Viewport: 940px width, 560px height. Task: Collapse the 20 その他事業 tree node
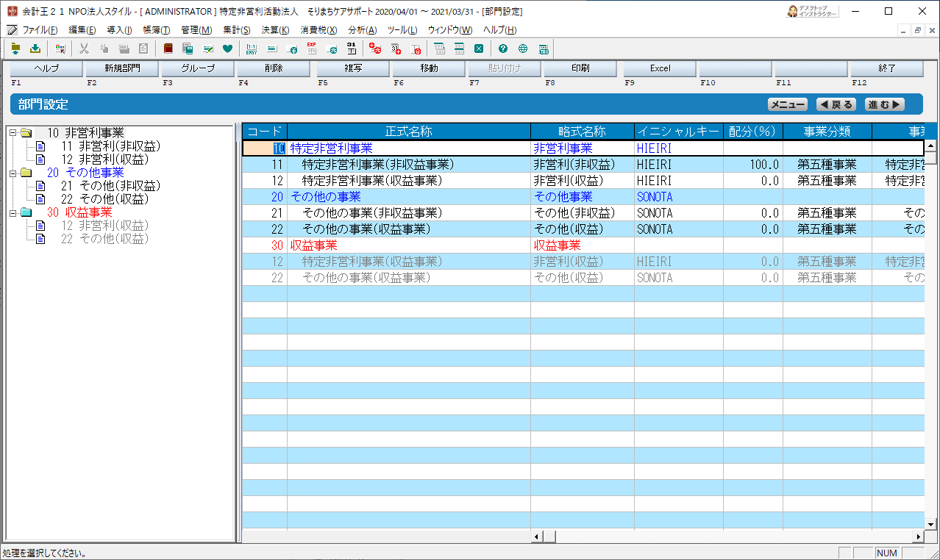(13, 173)
